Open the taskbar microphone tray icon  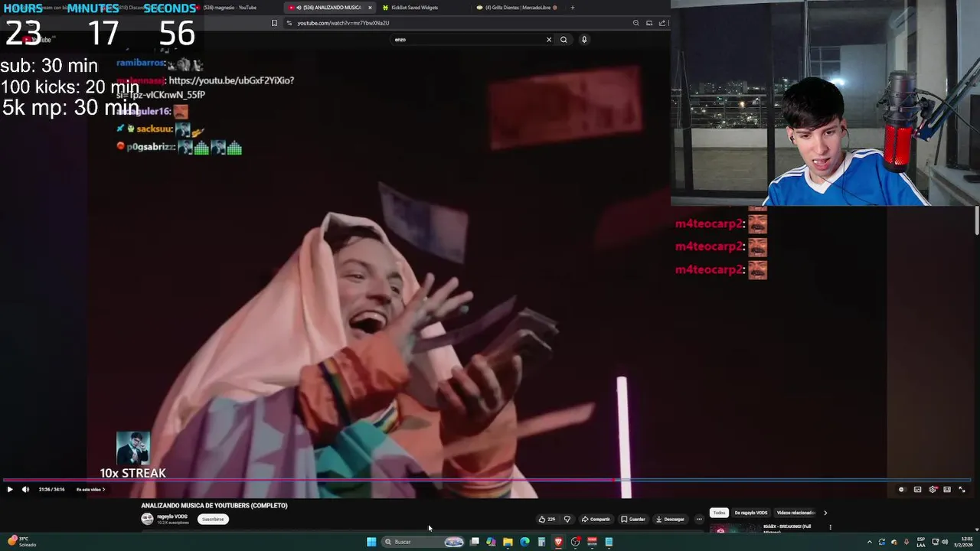point(906,542)
